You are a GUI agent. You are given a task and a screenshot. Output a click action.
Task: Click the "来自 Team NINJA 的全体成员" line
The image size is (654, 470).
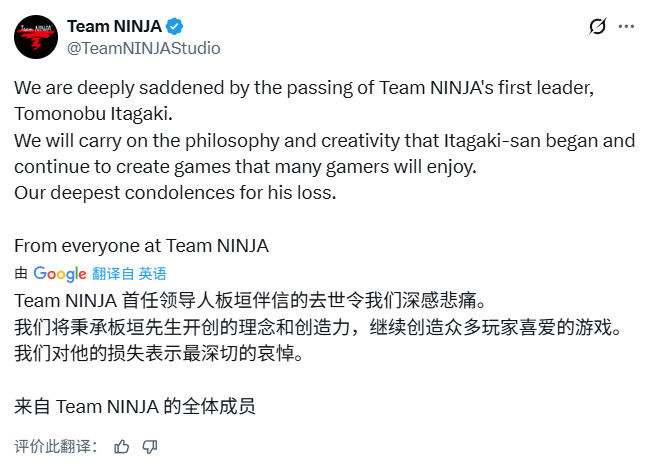tap(135, 406)
